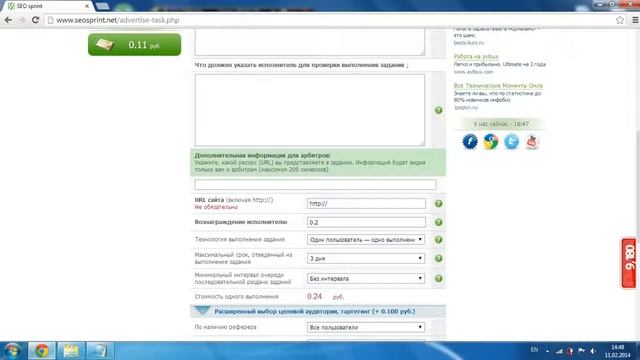The height and width of the screenshot is (360, 640).
Task: Click the volume icon in system tray
Action: click(x=593, y=351)
